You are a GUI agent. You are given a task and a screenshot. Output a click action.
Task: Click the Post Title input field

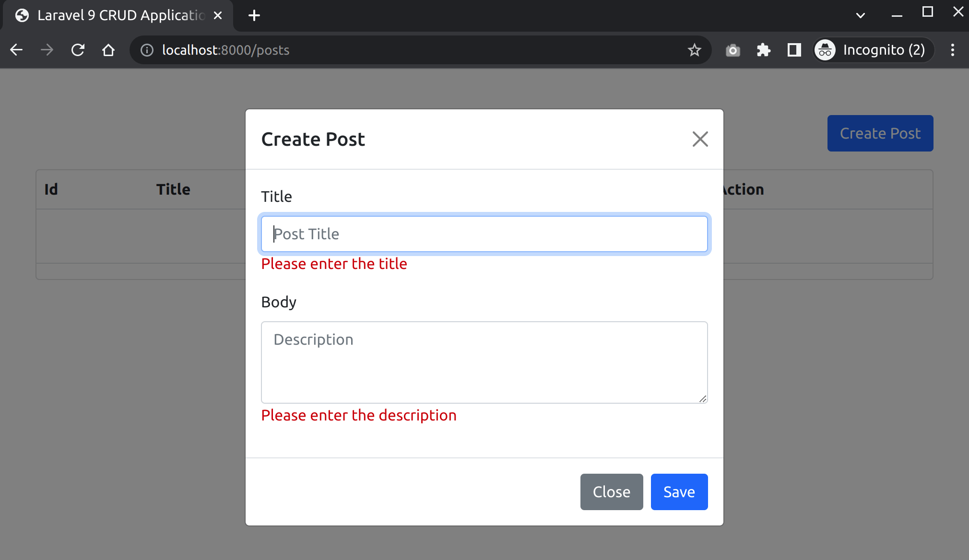(x=484, y=234)
